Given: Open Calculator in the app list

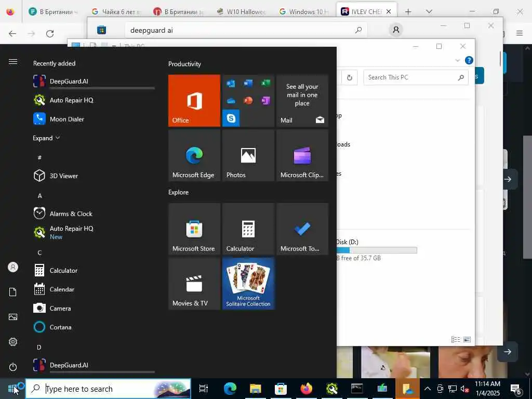Looking at the screenshot, I should pos(94,270).
